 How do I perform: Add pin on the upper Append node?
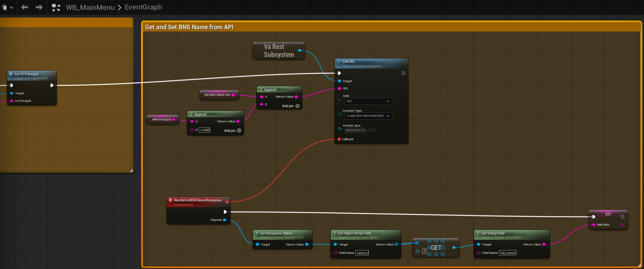pos(291,106)
